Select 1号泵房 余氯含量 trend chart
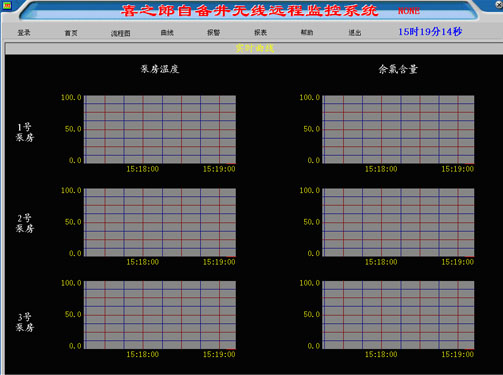The width and height of the screenshot is (503, 375). tap(398, 129)
